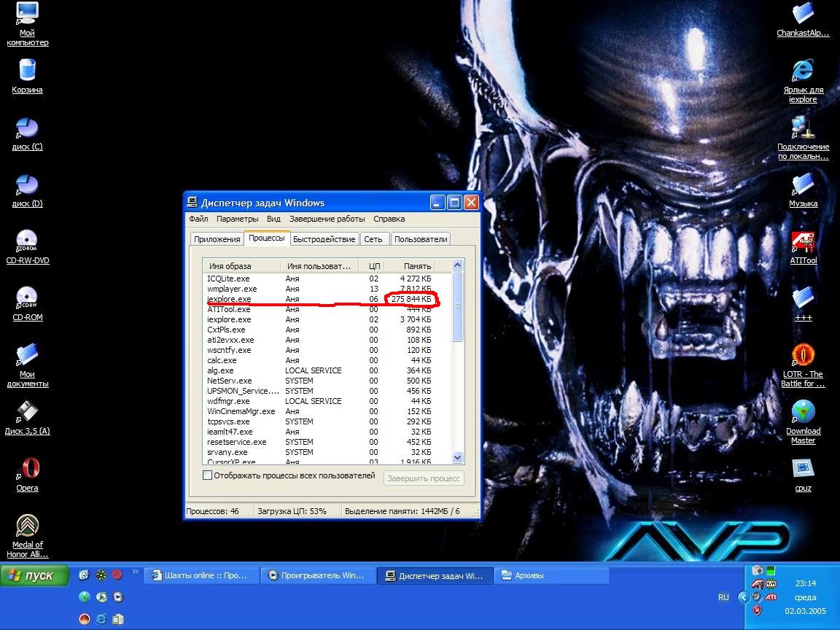Sort by Имя пользователя column header
840x630 pixels.
pyautogui.click(x=319, y=265)
